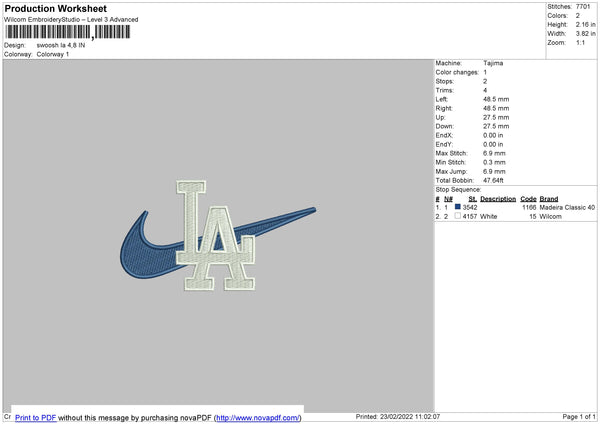Click the machine name 'Tajima'
Image resolution: width=600 pixels, height=424 pixels.
coord(493,63)
